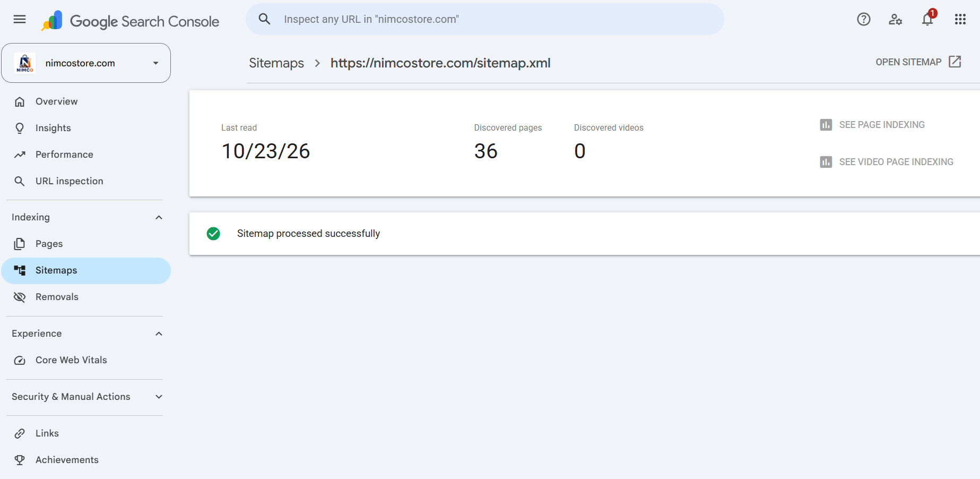Click the nimcostore site logo icon
This screenshot has height=479, width=980.
pos(25,63)
